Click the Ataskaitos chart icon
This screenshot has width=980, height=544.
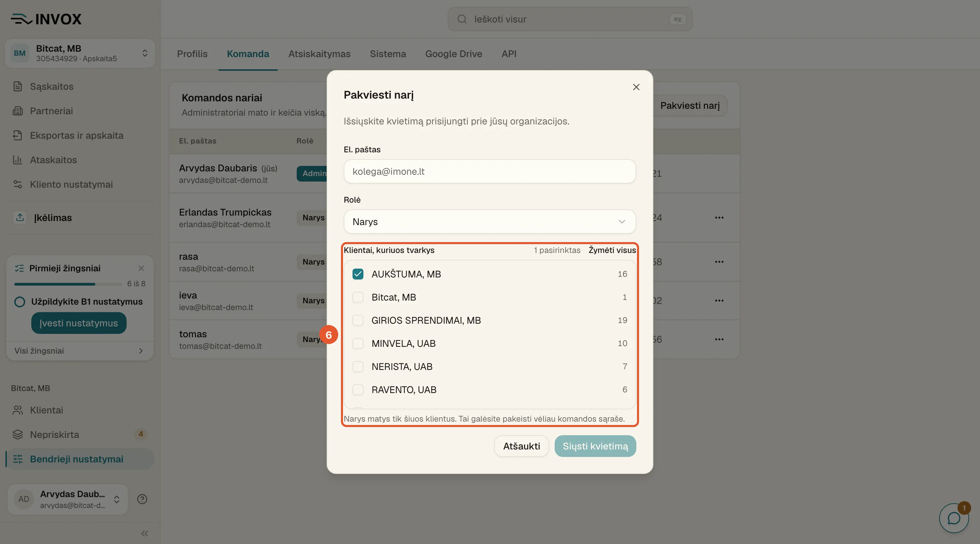[17, 160]
